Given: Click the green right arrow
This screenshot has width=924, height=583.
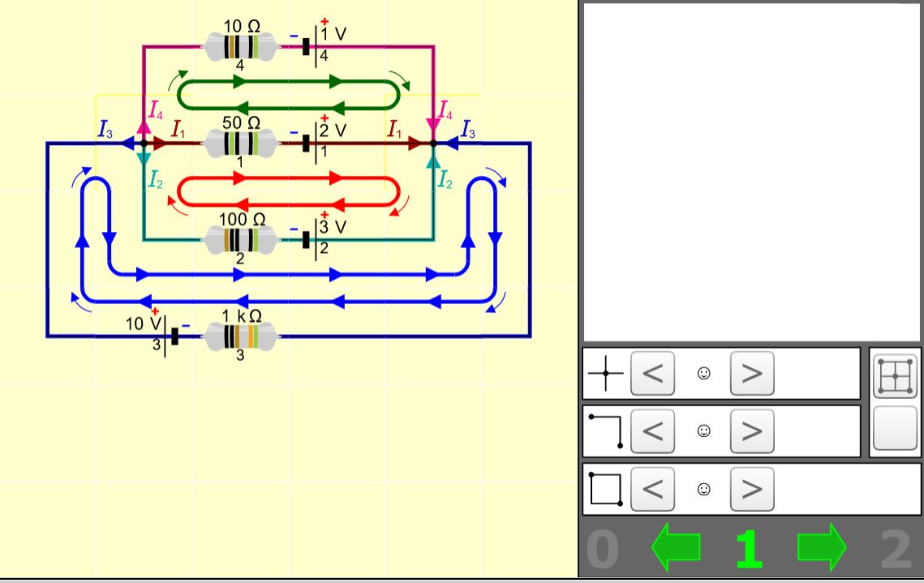Looking at the screenshot, I should pos(821,548).
